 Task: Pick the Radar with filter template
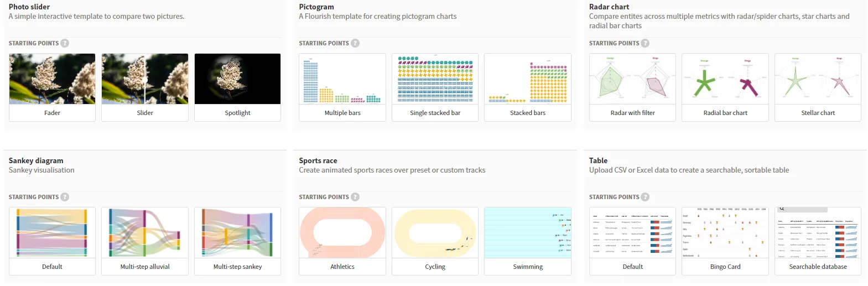[632, 79]
